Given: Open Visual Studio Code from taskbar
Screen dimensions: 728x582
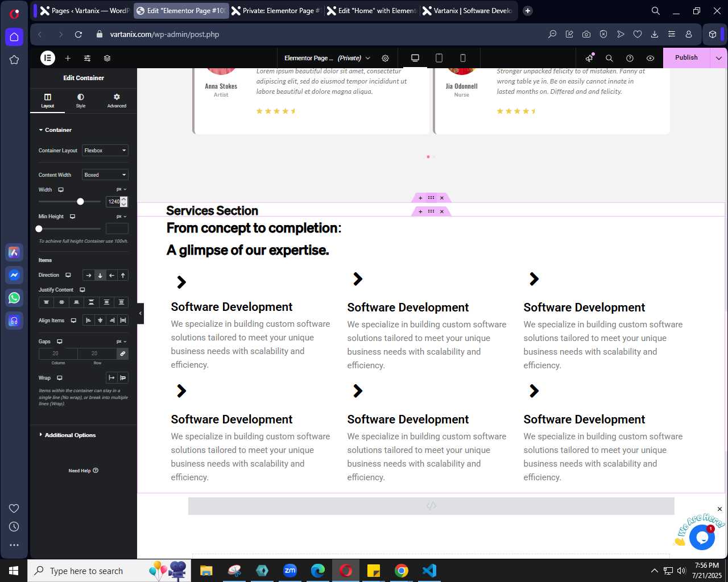Looking at the screenshot, I should point(429,571).
